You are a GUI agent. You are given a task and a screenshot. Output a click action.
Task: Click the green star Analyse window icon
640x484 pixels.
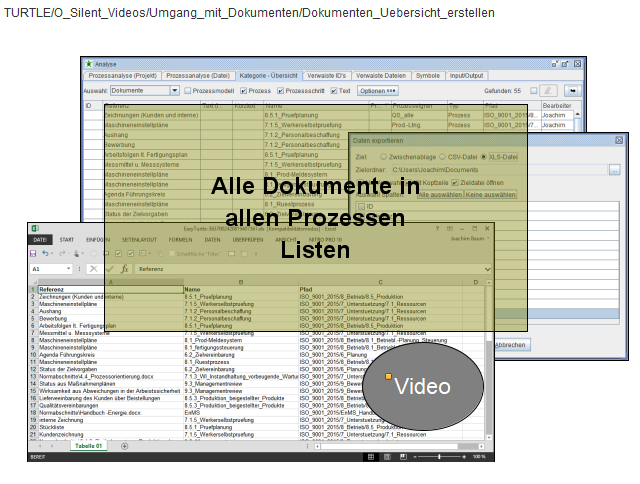pyautogui.click(x=89, y=64)
